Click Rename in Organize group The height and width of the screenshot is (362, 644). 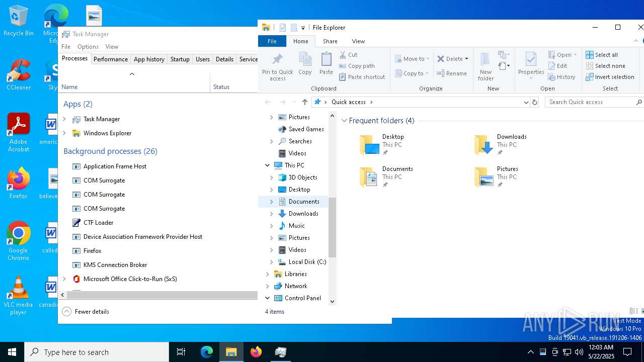pos(452,73)
